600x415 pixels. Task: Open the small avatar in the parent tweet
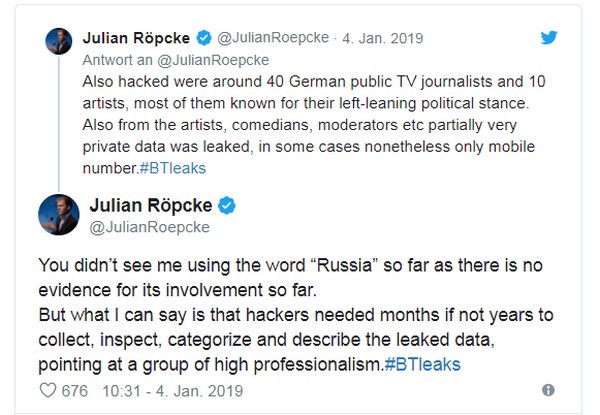(x=58, y=43)
